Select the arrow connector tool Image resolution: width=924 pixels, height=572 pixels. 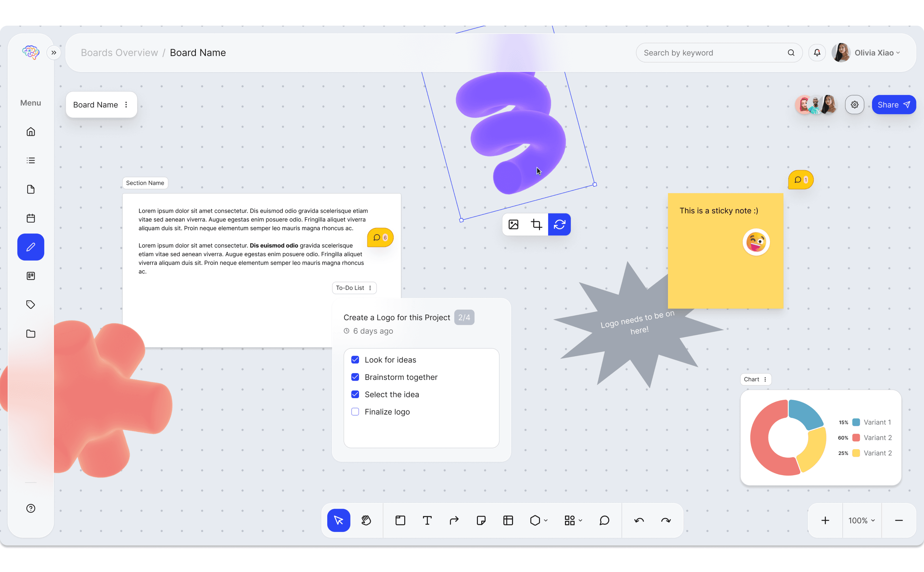(454, 521)
